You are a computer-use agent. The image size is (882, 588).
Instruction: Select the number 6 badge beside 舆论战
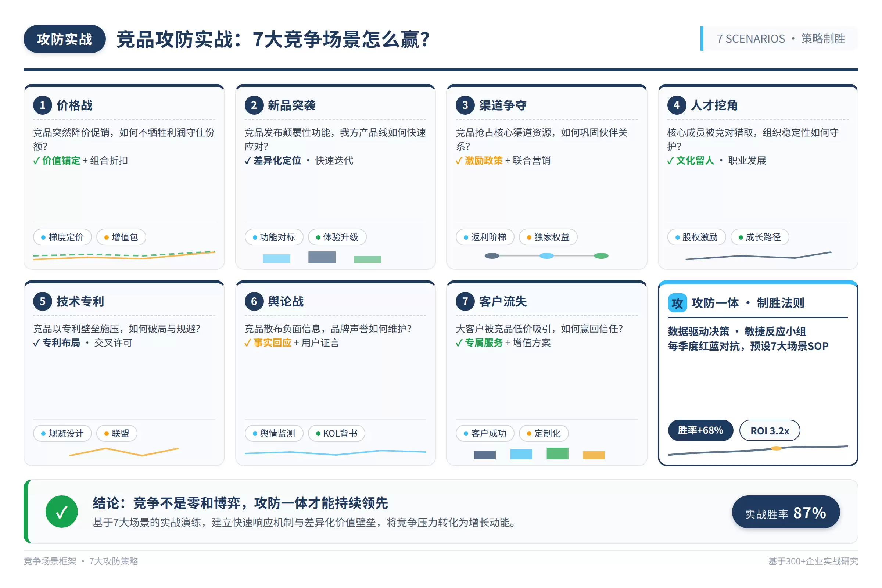point(254,301)
